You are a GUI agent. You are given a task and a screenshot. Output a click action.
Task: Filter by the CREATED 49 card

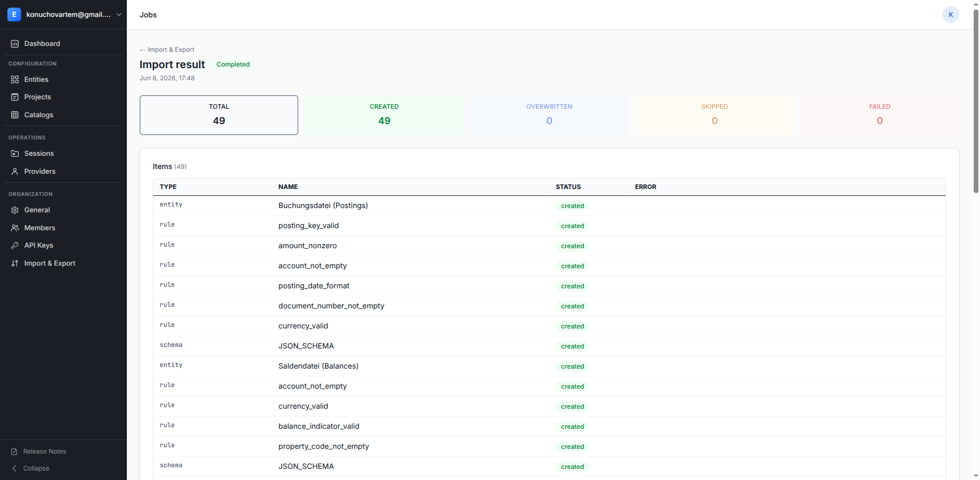(x=384, y=115)
